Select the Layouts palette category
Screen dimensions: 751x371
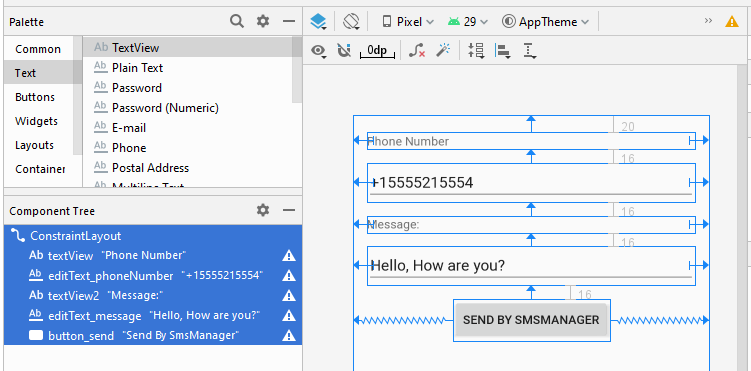pos(34,145)
